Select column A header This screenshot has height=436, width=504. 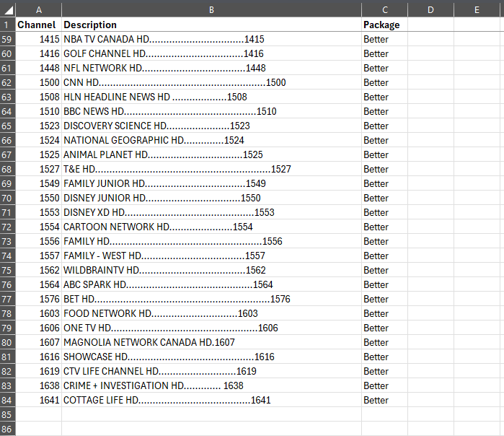click(38, 9)
